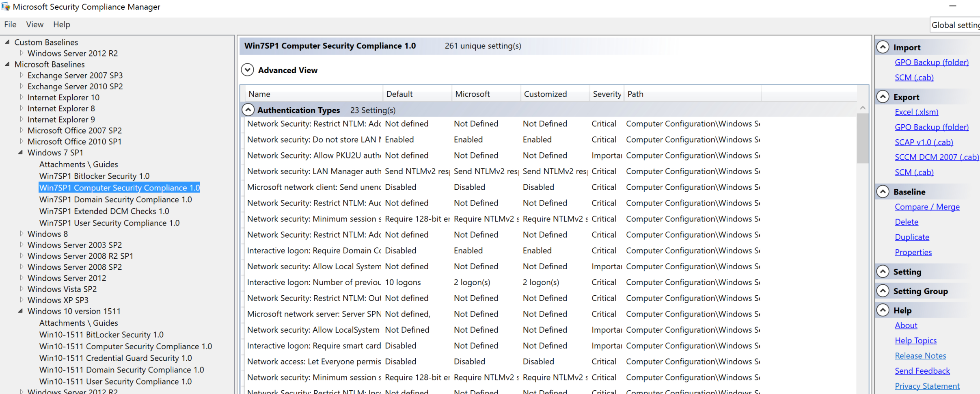Image resolution: width=980 pixels, height=394 pixels.
Task: Collapse the Setting Group panel chevron
Action: [x=883, y=291]
